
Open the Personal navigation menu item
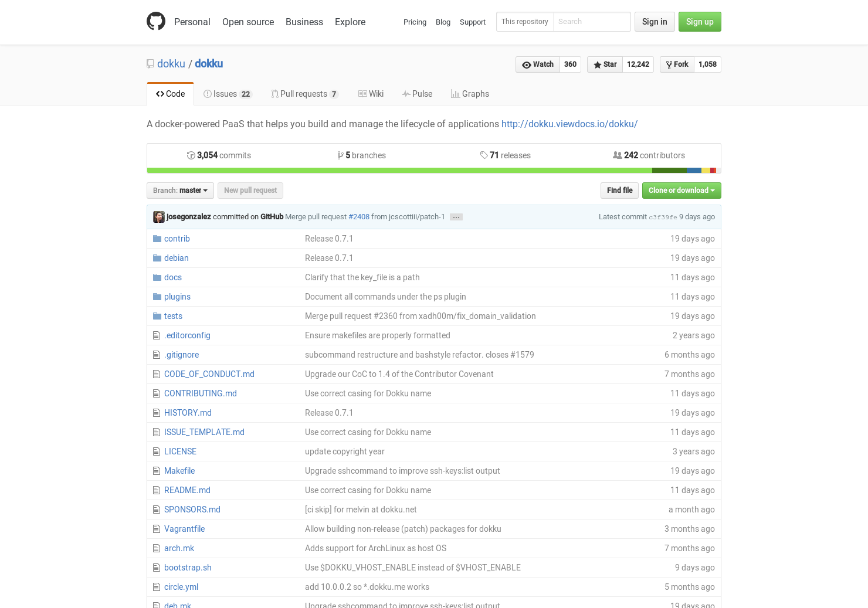[x=192, y=22]
